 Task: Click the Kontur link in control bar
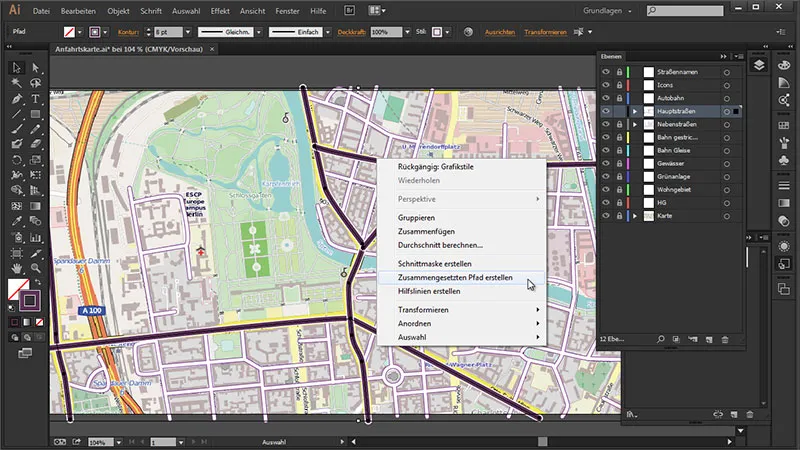click(128, 32)
